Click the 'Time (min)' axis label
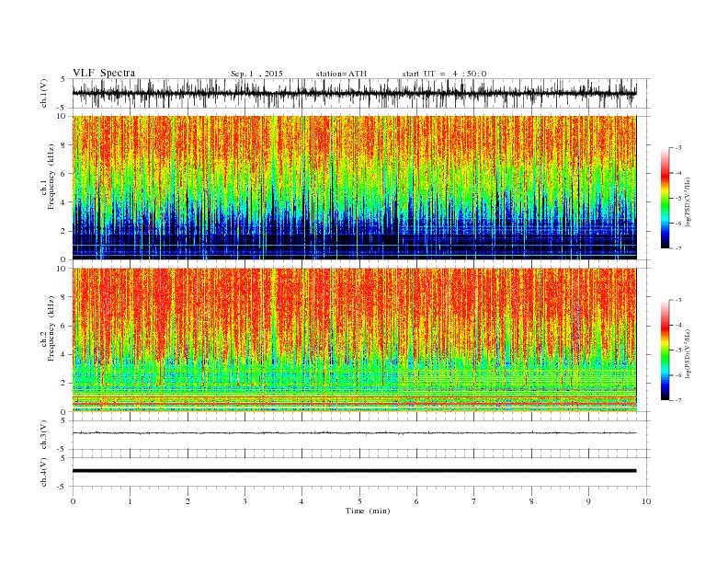 click(368, 511)
